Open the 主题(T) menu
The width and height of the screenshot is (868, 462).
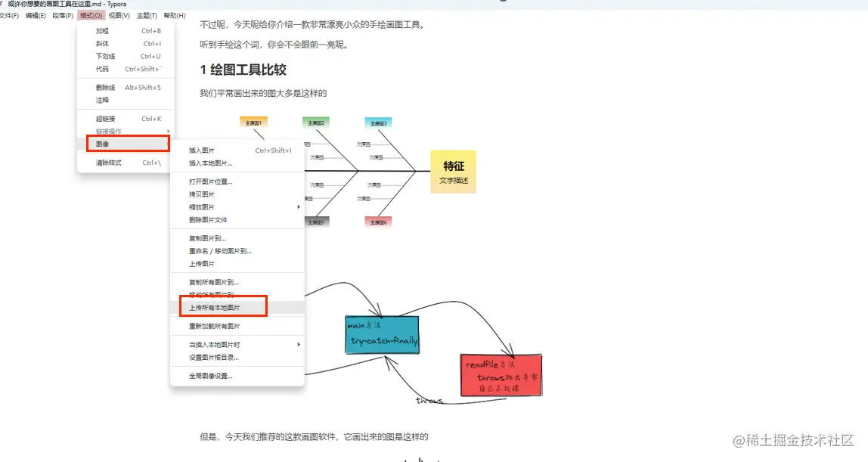point(147,15)
